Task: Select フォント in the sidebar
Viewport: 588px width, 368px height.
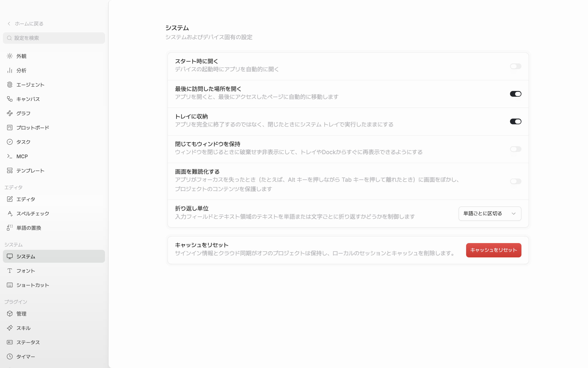Action: (54, 271)
